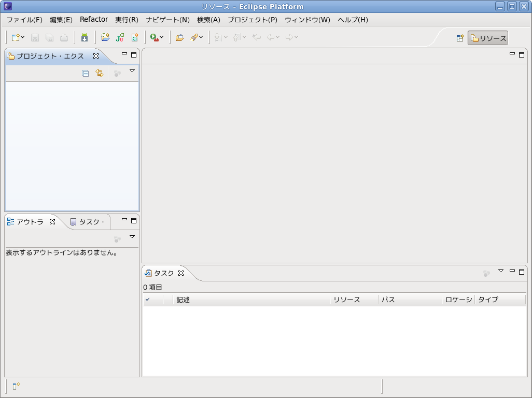532x398 pixels.
Task: Click the focus task icon in tasks view
Action: pyautogui.click(x=486, y=273)
